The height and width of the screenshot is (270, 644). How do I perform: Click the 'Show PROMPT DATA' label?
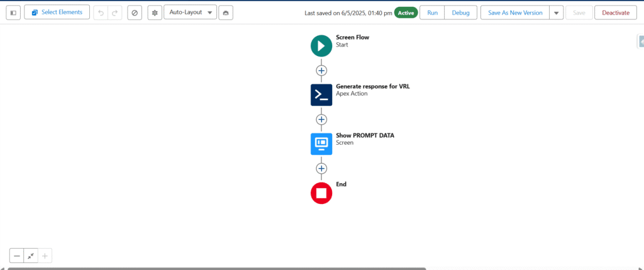[365, 135]
